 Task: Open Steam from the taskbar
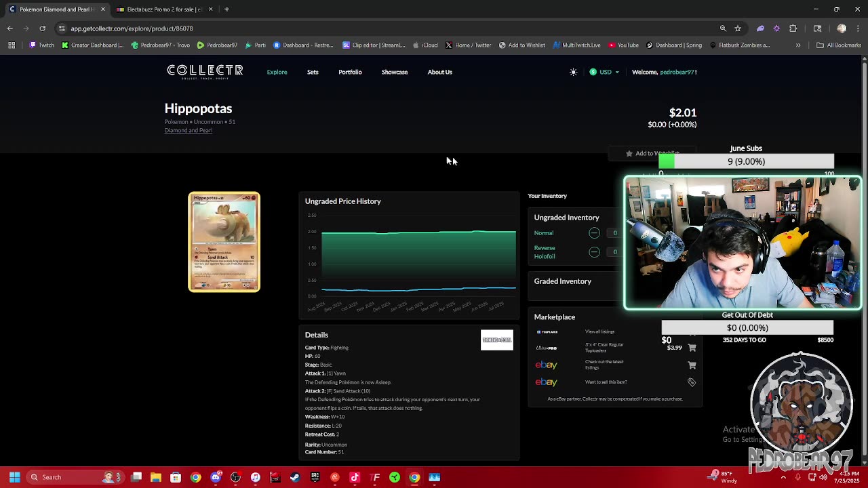pos(295,477)
